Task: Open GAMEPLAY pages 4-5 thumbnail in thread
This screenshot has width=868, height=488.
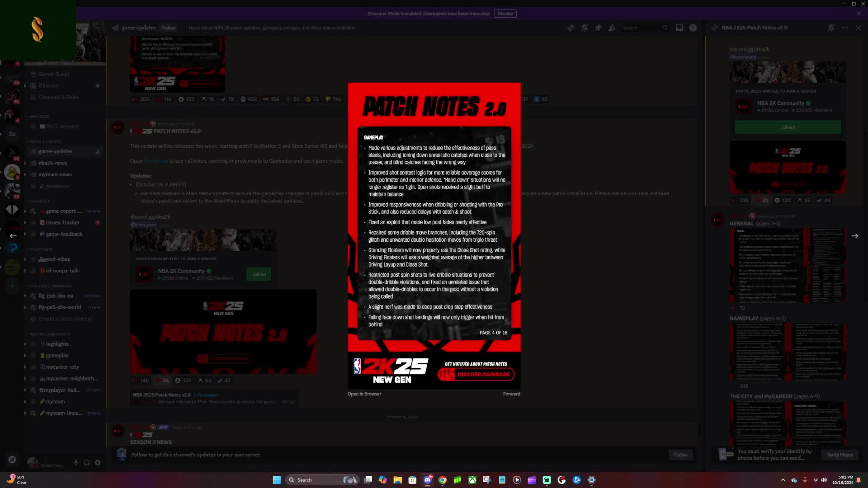Action: (x=787, y=352)
